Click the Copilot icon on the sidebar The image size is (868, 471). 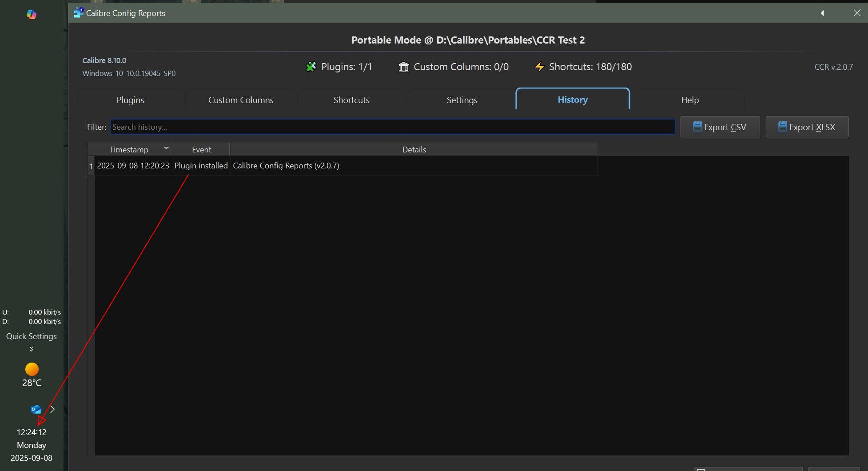coord(32,15)
